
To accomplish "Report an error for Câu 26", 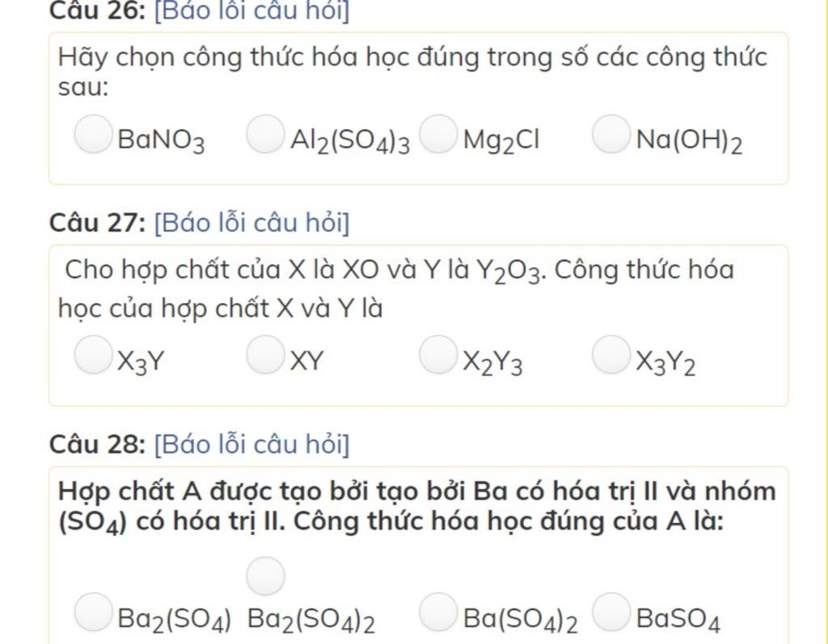I will tap(251, 11).
